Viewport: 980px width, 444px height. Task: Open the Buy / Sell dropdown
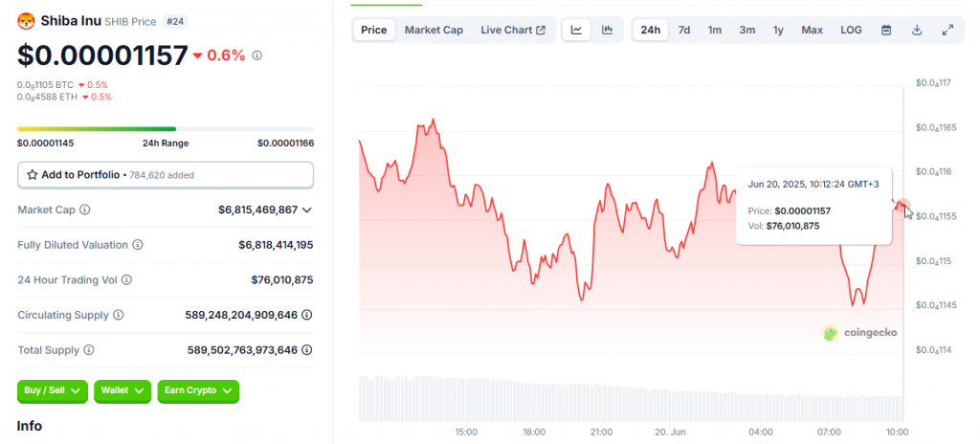click(x=53, y=390)
